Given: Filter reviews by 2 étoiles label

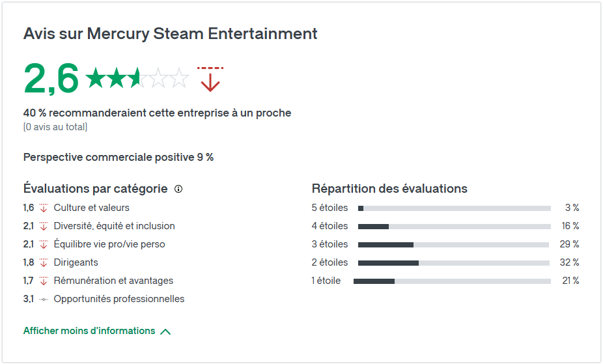Looking at the screenshot, I should tap(330, 262).
